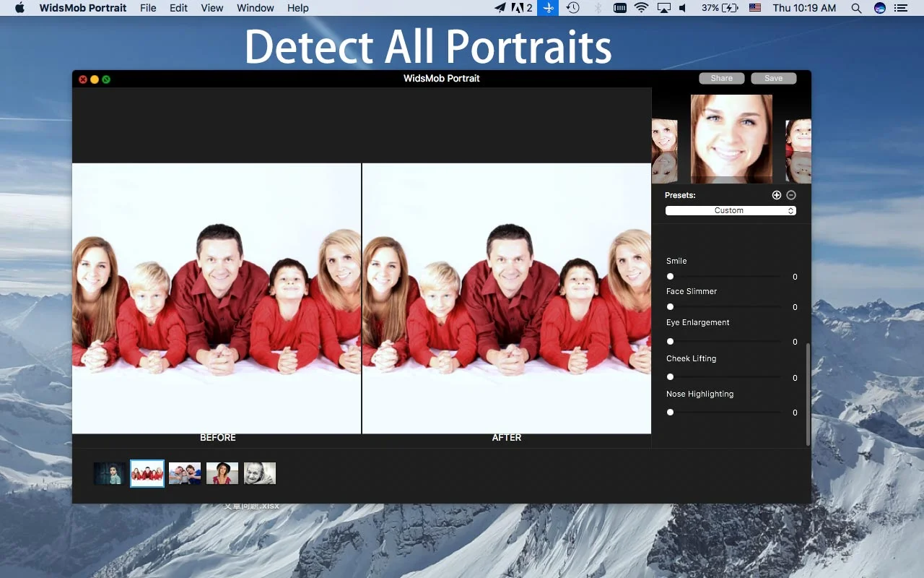Remove the current preset via the minus icon
The image size is (924, 578).
click(x=790, y=194)
